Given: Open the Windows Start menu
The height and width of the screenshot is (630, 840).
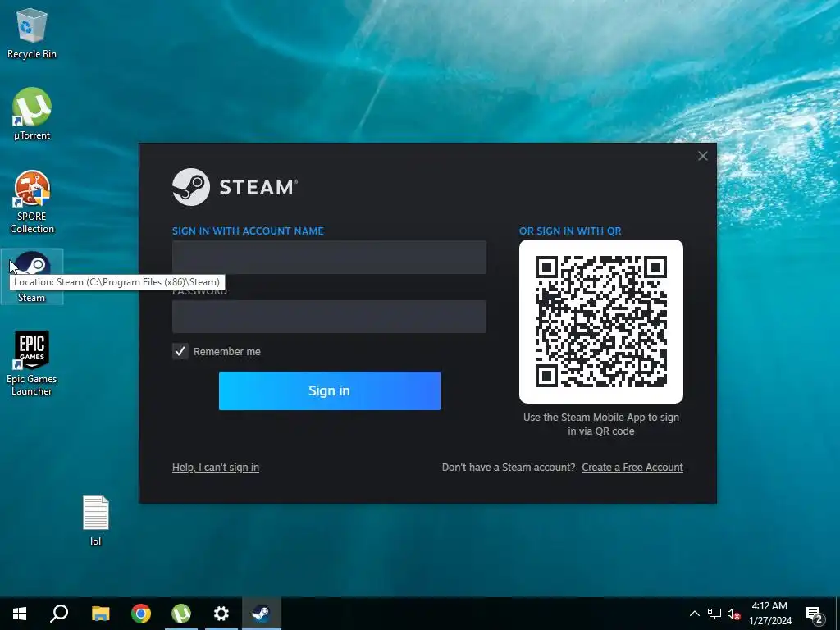Looking at the screenshot, I should tap(20, 614).
